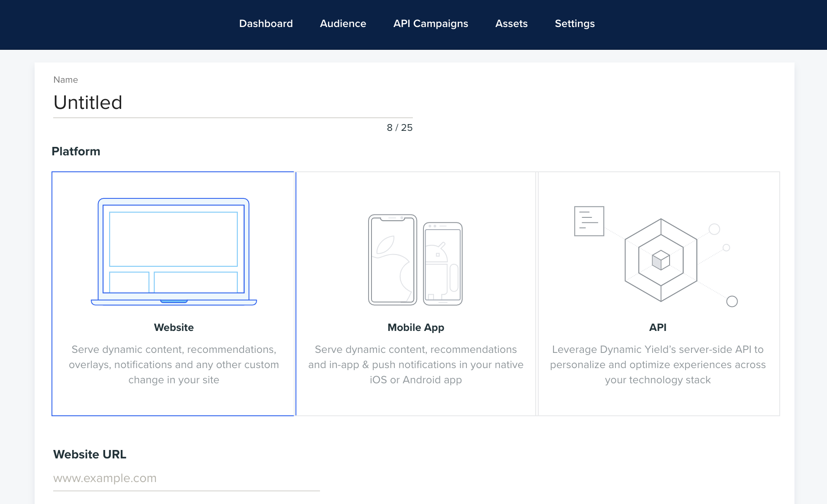Open Settings from top navigation

(575, 24)
